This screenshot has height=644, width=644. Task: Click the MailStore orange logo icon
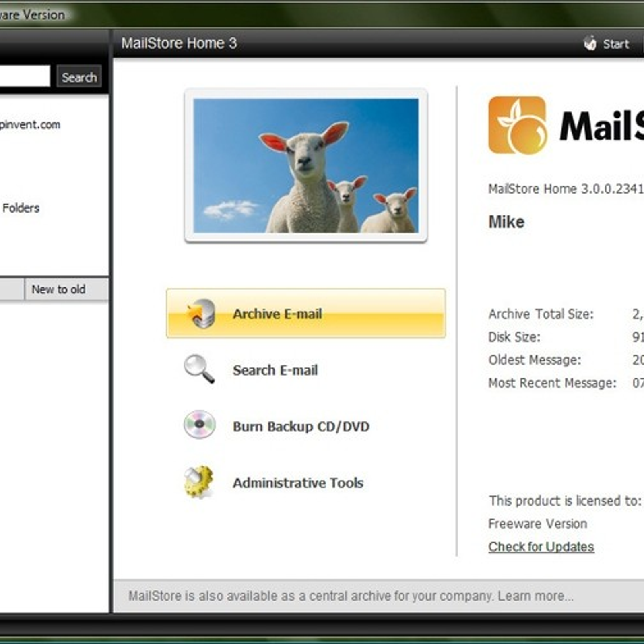click(518, 125)
